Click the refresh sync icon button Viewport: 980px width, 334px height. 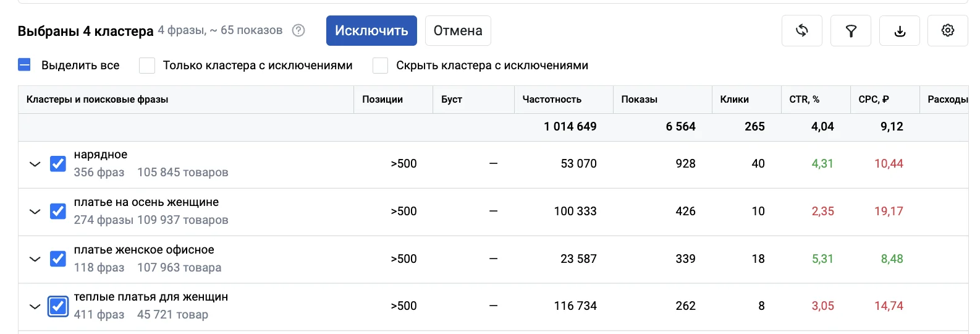[801, 30]
